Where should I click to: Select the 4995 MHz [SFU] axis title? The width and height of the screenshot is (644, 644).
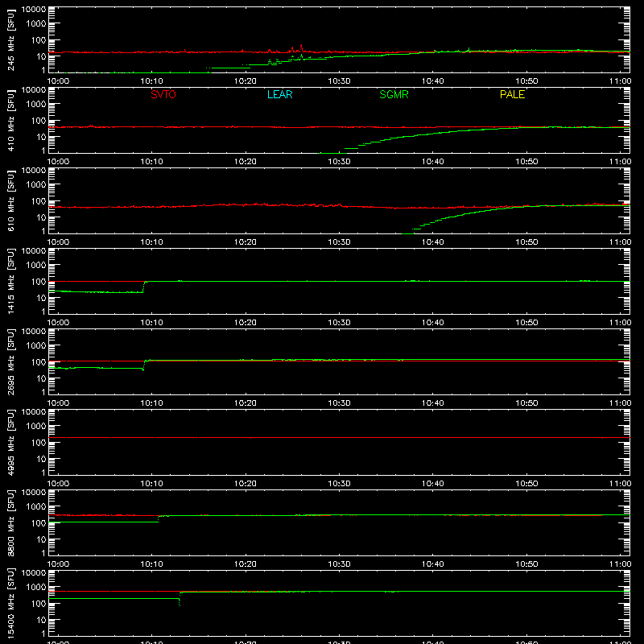(11, 442)
